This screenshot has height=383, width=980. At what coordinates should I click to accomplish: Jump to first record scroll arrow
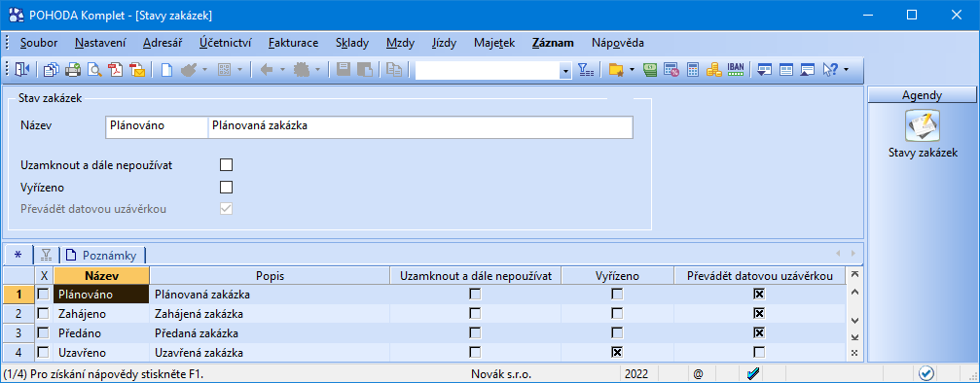click(x=855, y=274)
